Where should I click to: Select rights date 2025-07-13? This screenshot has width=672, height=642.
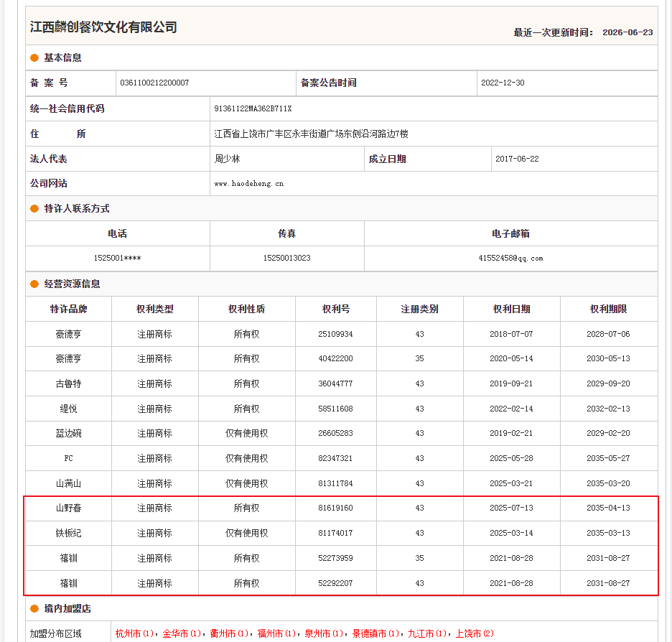pos(511,508)
